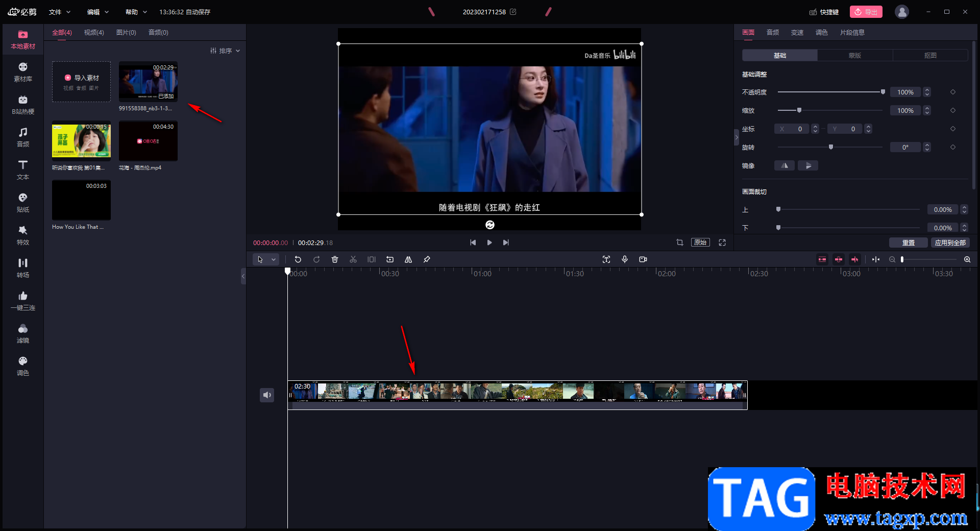Select the 蒙版 mask sub-tab
Screen dimensions: 980x531
click(x=855, y=55)
